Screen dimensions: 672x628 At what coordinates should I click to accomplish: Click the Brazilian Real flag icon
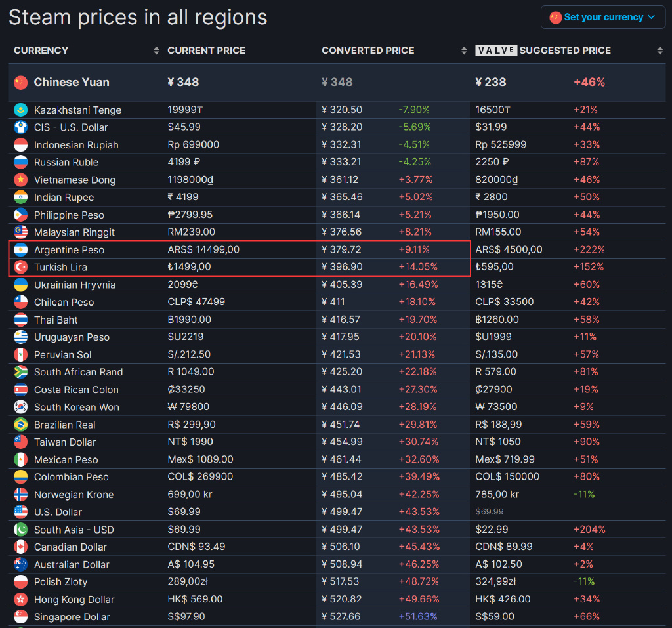pos(20,425)
